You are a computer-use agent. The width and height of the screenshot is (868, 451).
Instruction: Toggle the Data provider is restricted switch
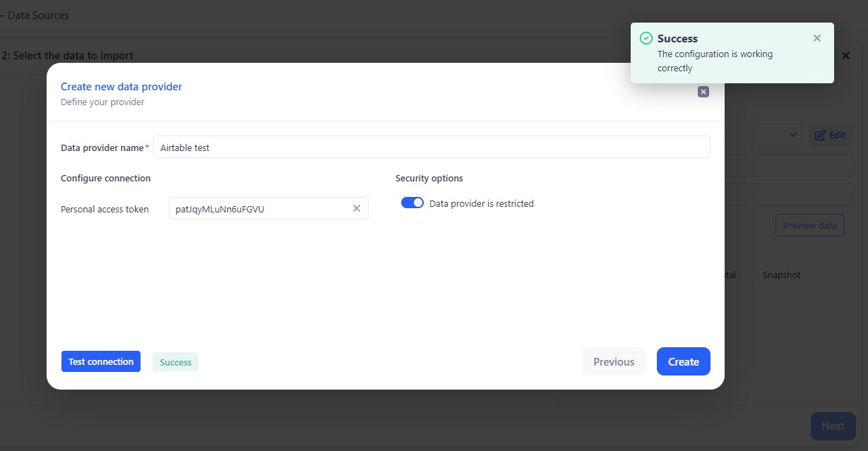point(412,203)
